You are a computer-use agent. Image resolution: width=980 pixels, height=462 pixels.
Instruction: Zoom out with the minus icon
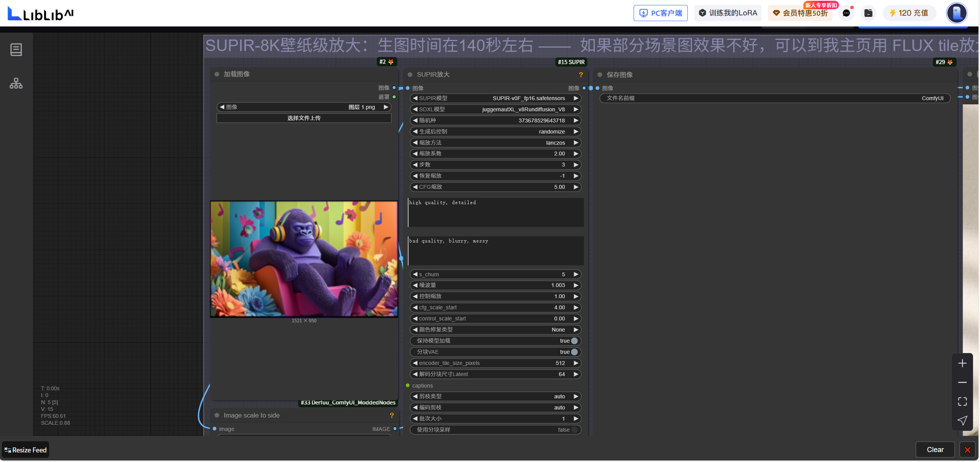coord(962,383)
